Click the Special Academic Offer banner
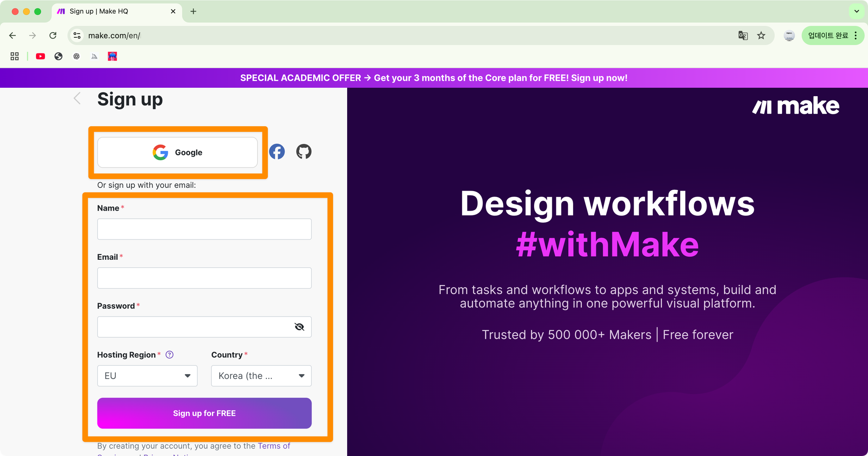 tap(434, 78)
